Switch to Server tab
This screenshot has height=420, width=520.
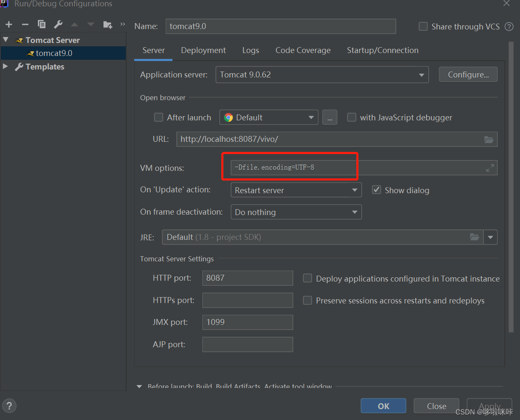[x=154, y=51]
